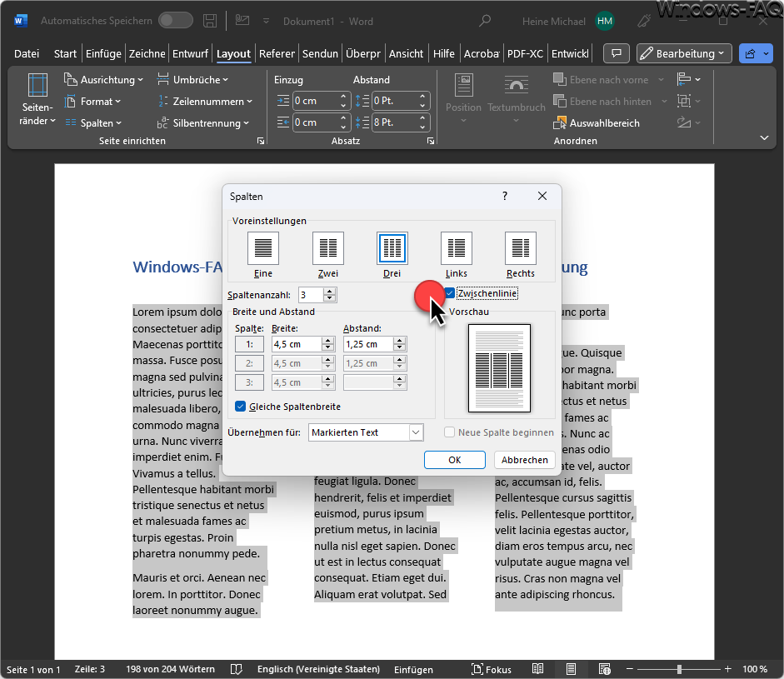This screenshot has height=679, width=784.
Task: Open the Datei menu
Action: (27, 53)
